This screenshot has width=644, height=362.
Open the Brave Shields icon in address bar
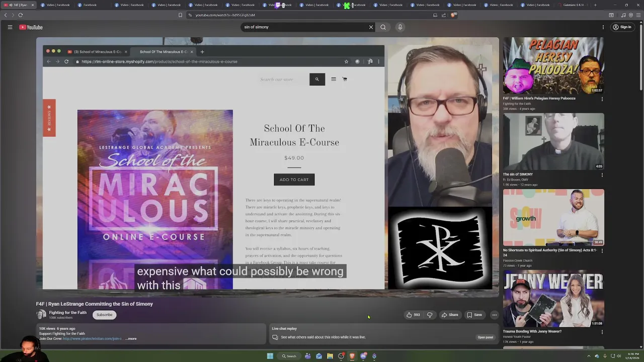pyautogui.click(x=453, y=15)
